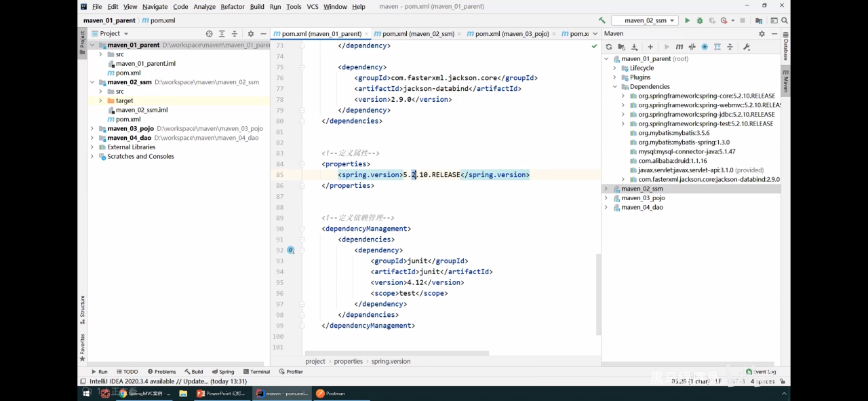868x401 pixels.
Task: Open the Project panel gear options
Action: coord(251,33)
